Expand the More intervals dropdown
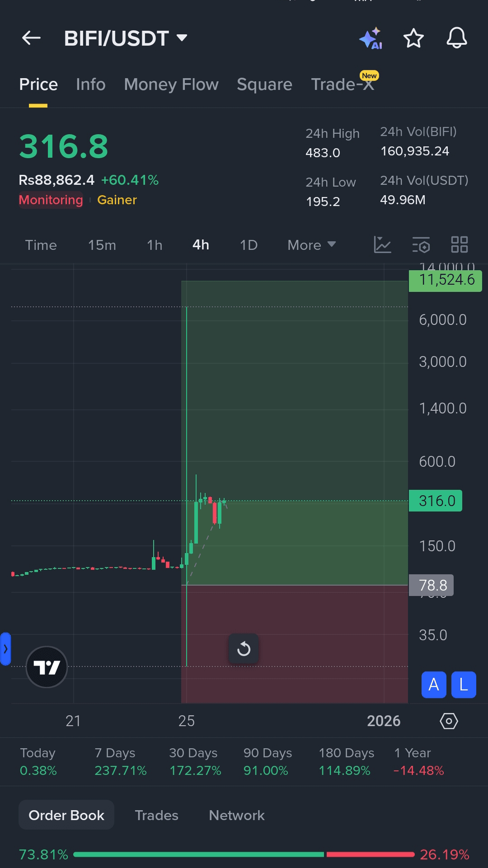Screen dimensions: 488x868 pyautogui.click(x=312, y=245)
